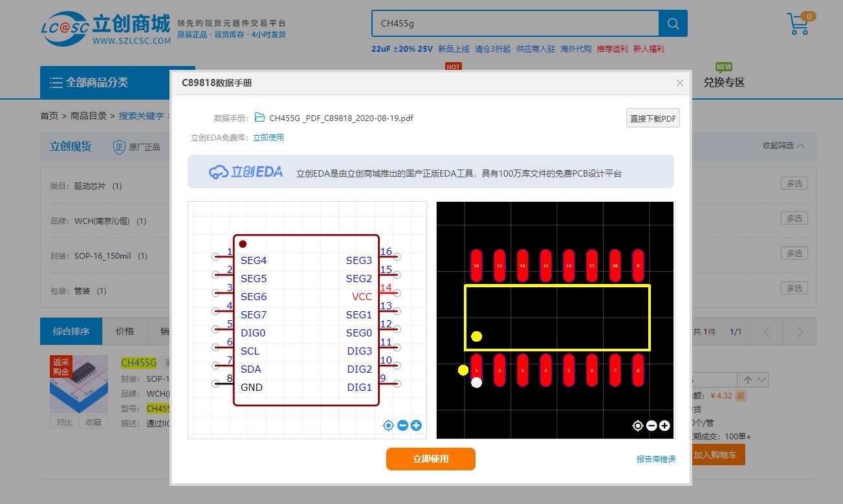Click 首页 breadcrumb

pos(49,116)
